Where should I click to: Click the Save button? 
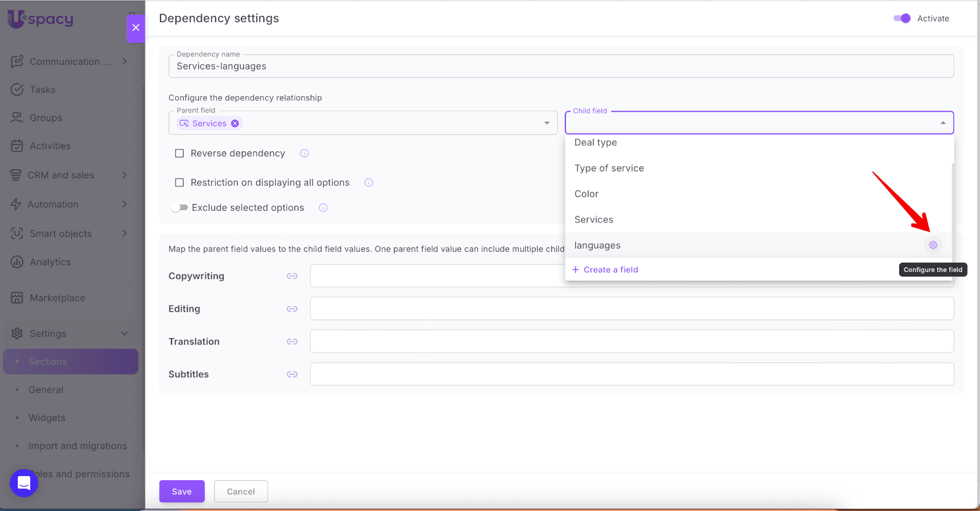click(181, 491)
